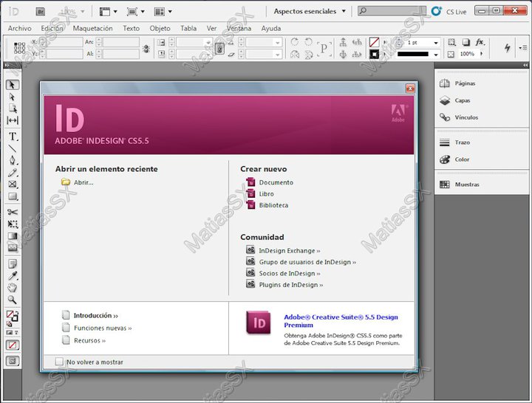Screen dimensions: 532x403
Task: Click the drop shadow icon
Action: tap(466, 42)
